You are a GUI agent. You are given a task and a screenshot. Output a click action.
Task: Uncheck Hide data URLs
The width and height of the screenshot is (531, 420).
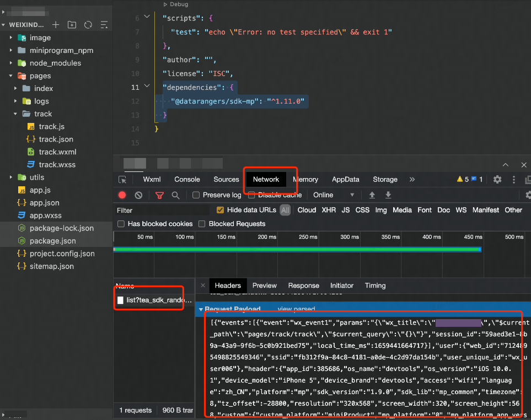click(x=220, y=210)
